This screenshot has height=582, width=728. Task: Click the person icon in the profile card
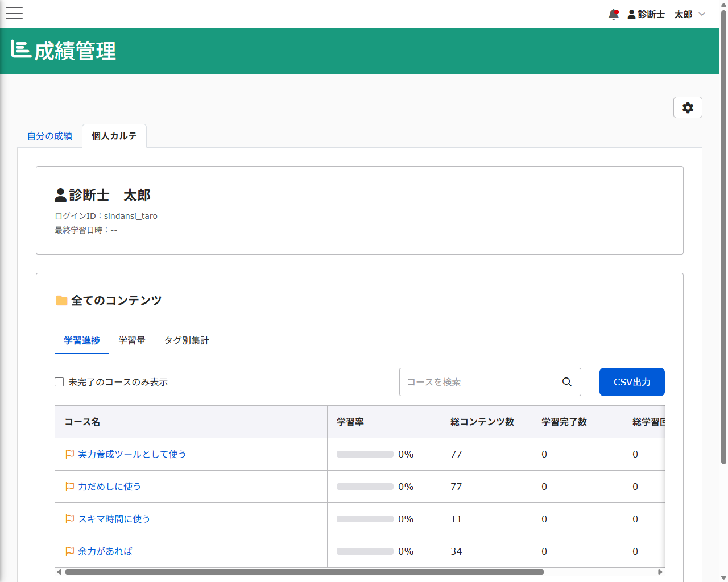click(x=60, y=195)
